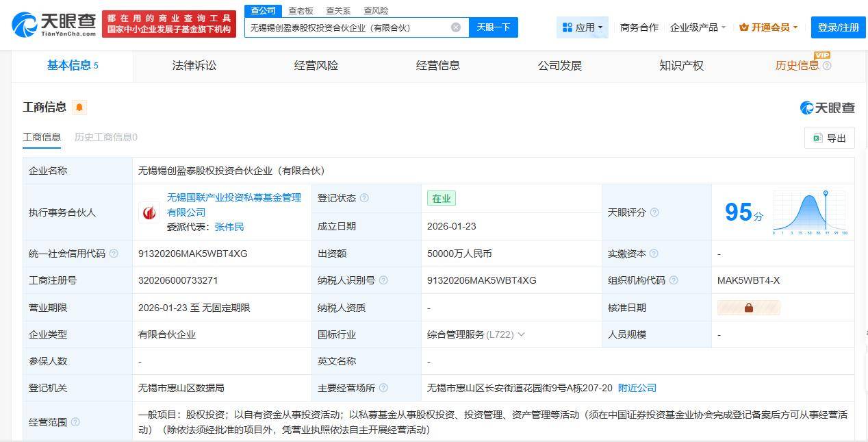This screenshot has width=868, height=442.
Task: Click the help icon next to 天眼评分
Action: coord(654,212)
